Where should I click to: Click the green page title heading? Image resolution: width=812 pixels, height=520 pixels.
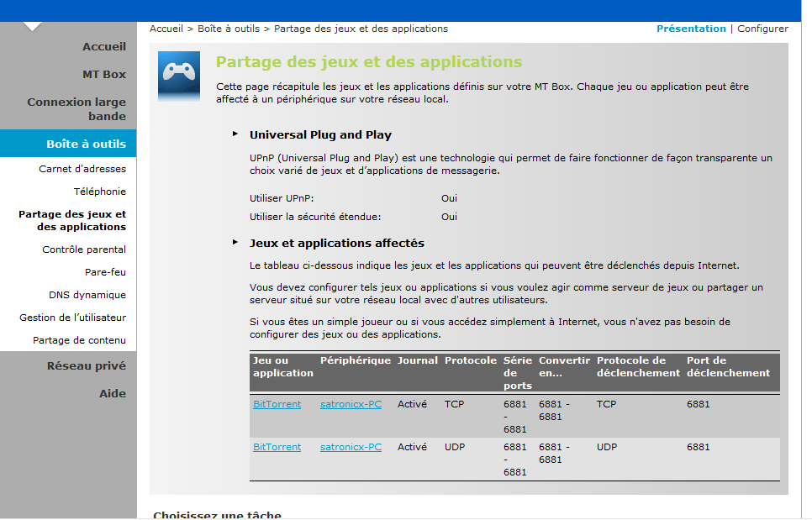369,62
